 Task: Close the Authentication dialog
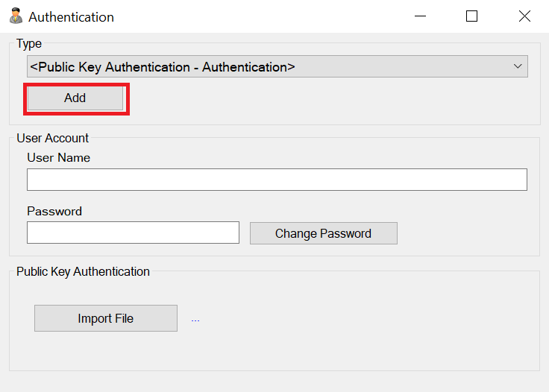click(524, 16)
